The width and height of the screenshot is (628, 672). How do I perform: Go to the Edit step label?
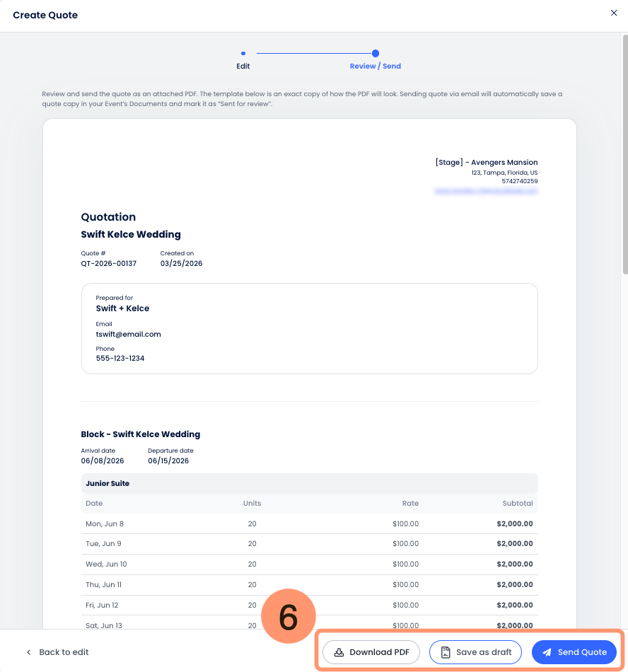(x=243, y=66)
